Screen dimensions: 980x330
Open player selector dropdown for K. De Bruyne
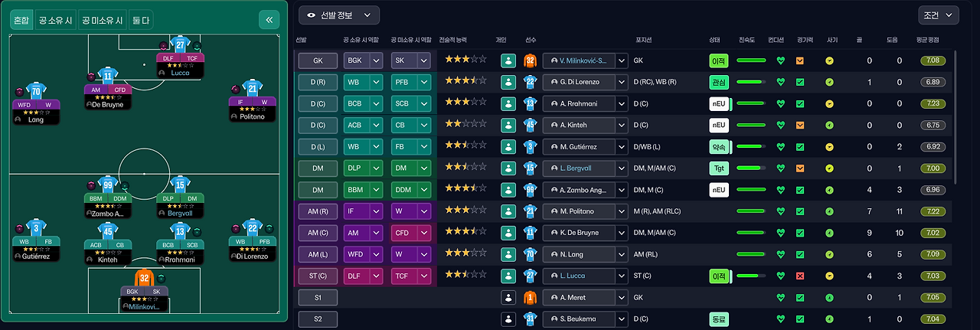click(x=621, y=232)
